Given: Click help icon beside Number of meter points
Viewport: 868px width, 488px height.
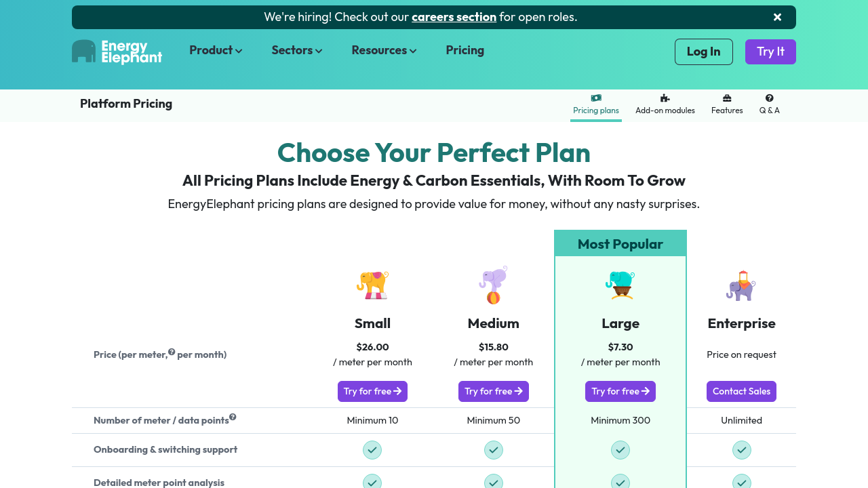Looking at the screenshot, I should tap(233, 417).
